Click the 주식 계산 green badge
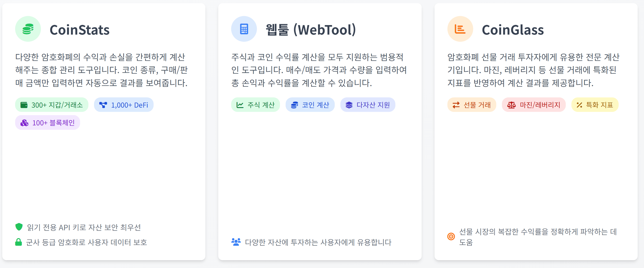The image size is (644, 268). click(256, 105)
